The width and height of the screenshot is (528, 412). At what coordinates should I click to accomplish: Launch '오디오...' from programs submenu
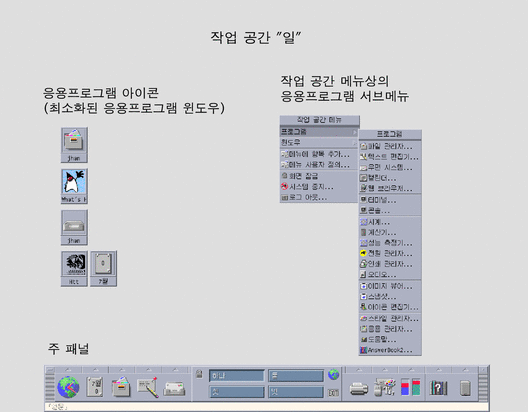point(390,274)
